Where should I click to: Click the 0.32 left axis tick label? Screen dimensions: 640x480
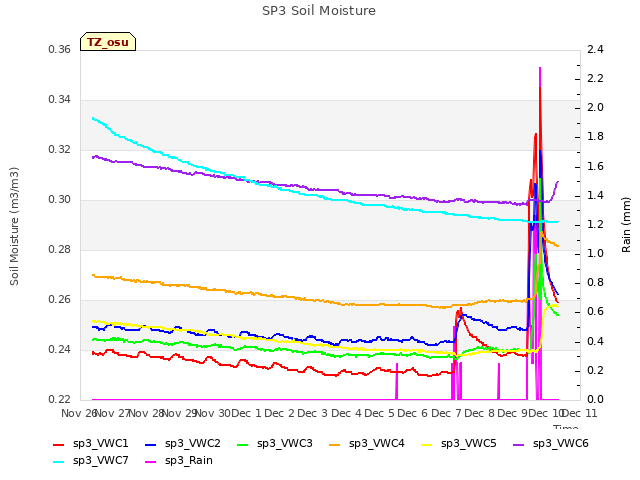click(x=60, y=150)
